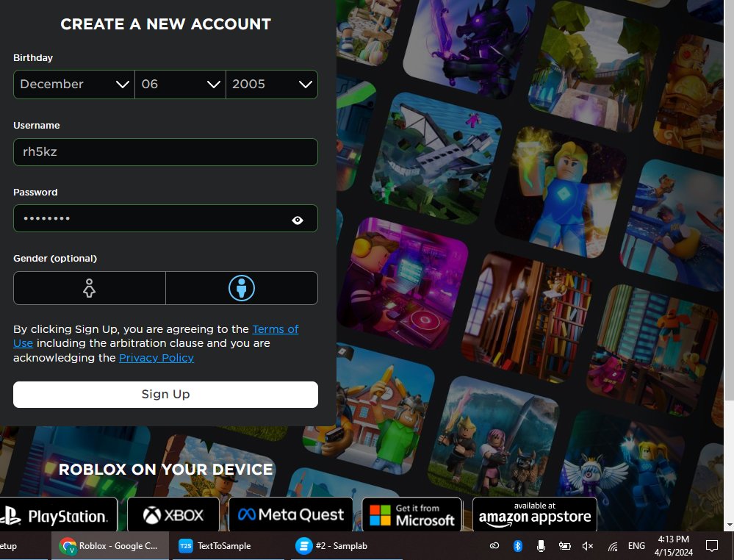The height and width of the screenshot is (560, 734).
Task: Click the Get it from Microsoft badge
Action: 412,514
